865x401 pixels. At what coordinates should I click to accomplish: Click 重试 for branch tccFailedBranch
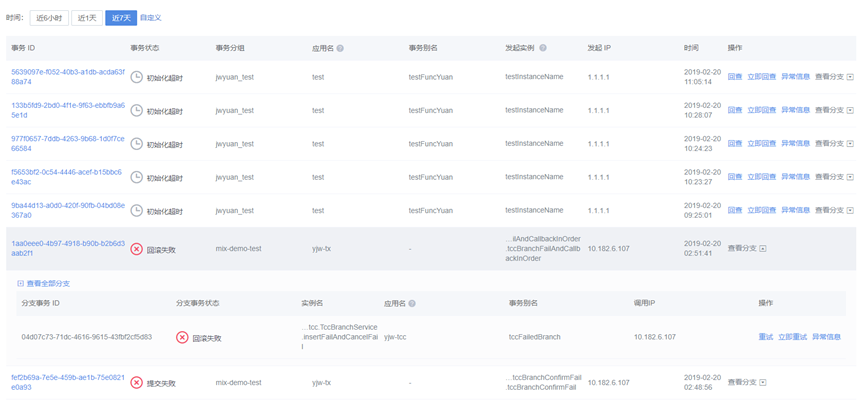pos(765,337)
